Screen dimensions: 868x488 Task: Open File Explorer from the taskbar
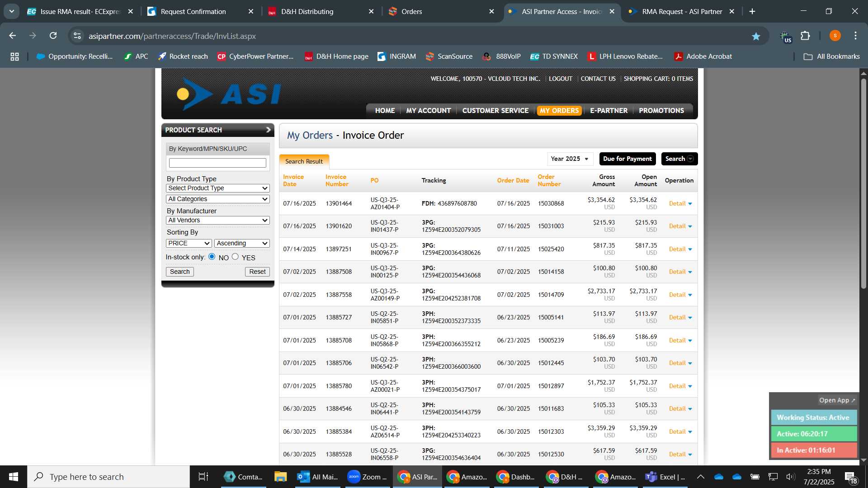click(x=280, y=477)
